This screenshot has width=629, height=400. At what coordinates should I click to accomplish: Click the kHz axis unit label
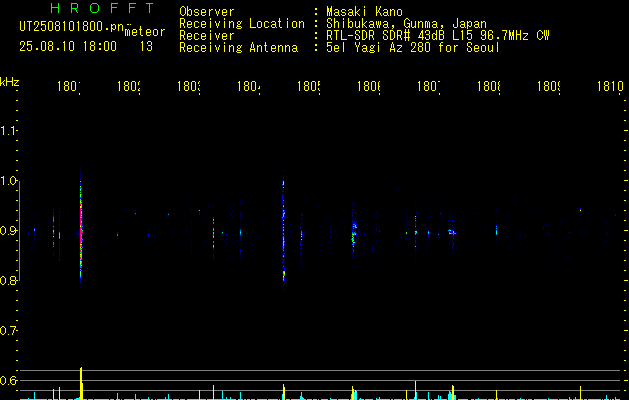[10, 82]
